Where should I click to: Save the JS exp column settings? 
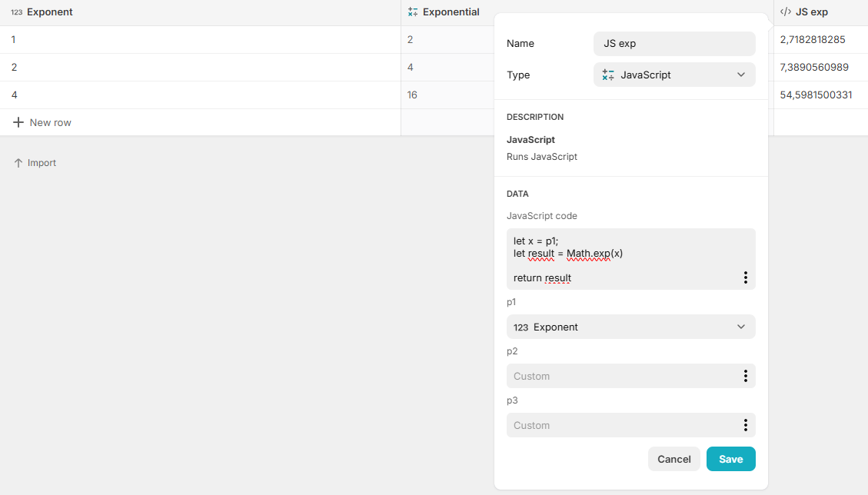730,459
